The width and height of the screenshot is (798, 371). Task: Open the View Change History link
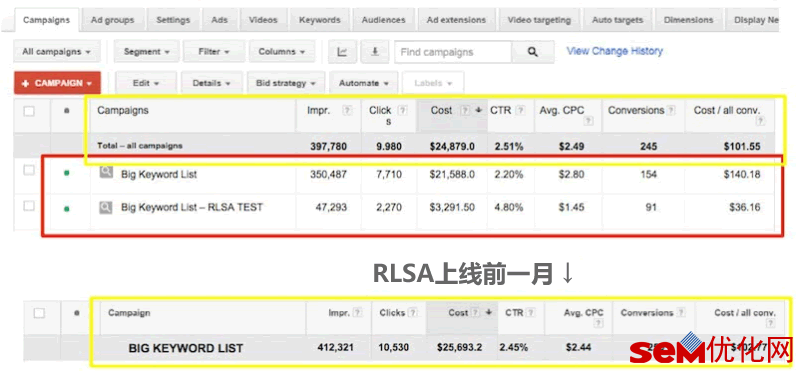pyautogui.click(x=615, y=51)
